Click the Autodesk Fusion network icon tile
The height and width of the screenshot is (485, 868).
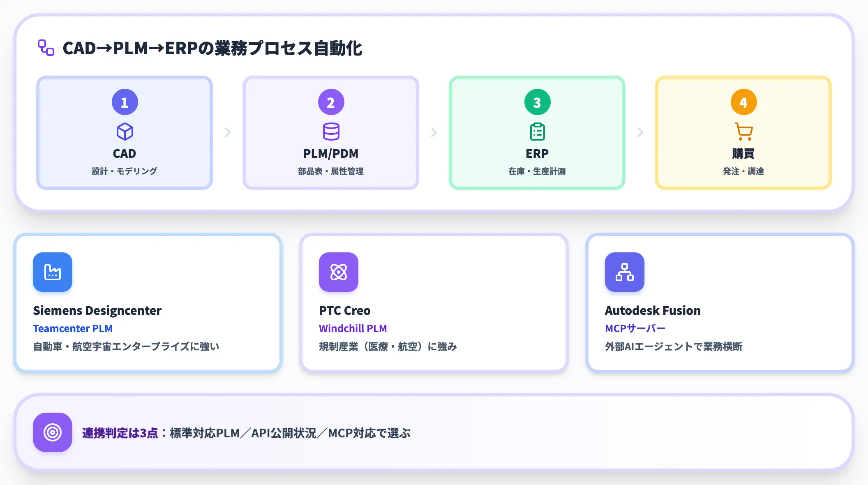tap(625, 272)
